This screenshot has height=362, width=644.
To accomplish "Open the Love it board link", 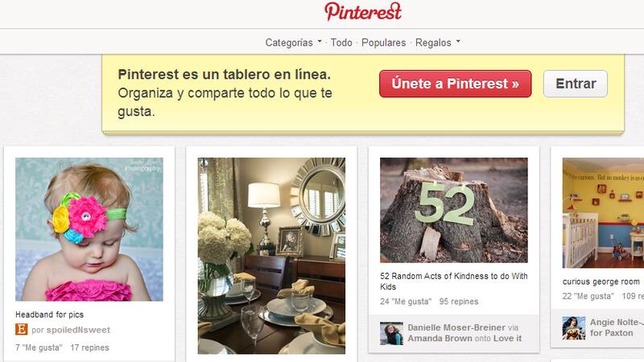I will (507, 339).
